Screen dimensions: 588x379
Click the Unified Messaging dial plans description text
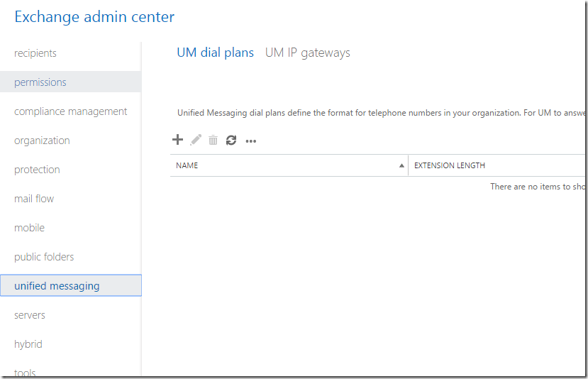click(x=381, y=113)
